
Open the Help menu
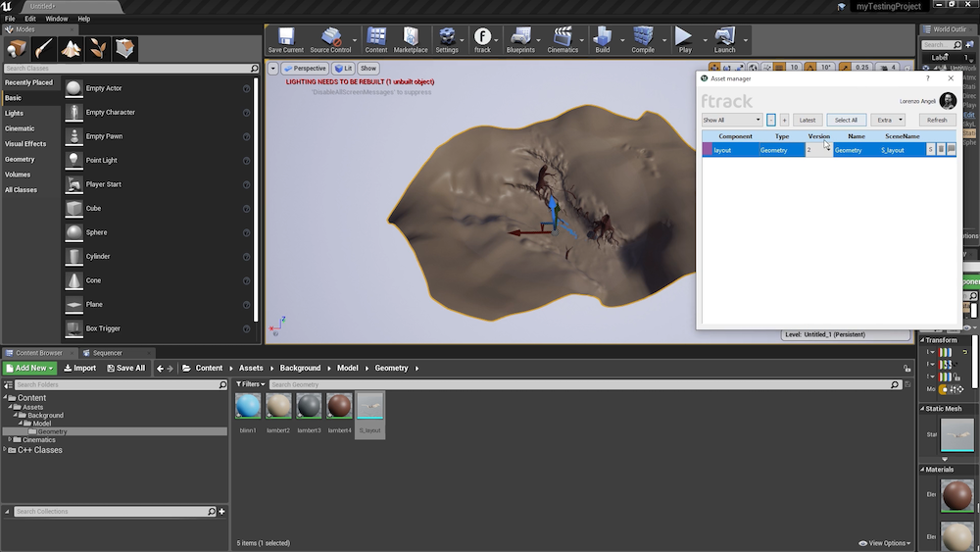coord(83,19)
